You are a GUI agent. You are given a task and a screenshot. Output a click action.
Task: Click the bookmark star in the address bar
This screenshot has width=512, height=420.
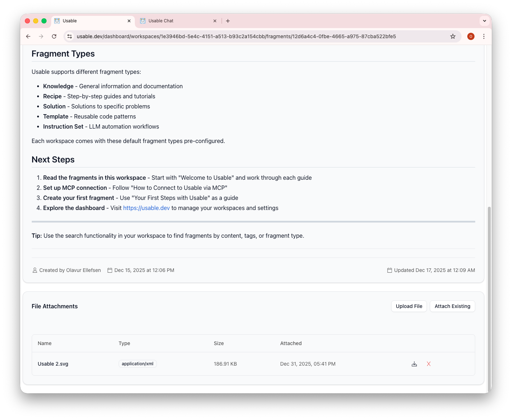pos(453,36)
